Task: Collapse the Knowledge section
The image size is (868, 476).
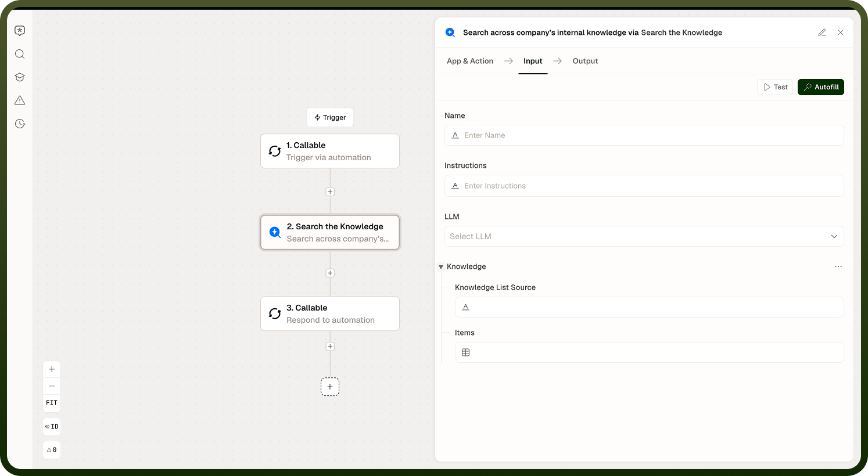Action: click(441, 267)
